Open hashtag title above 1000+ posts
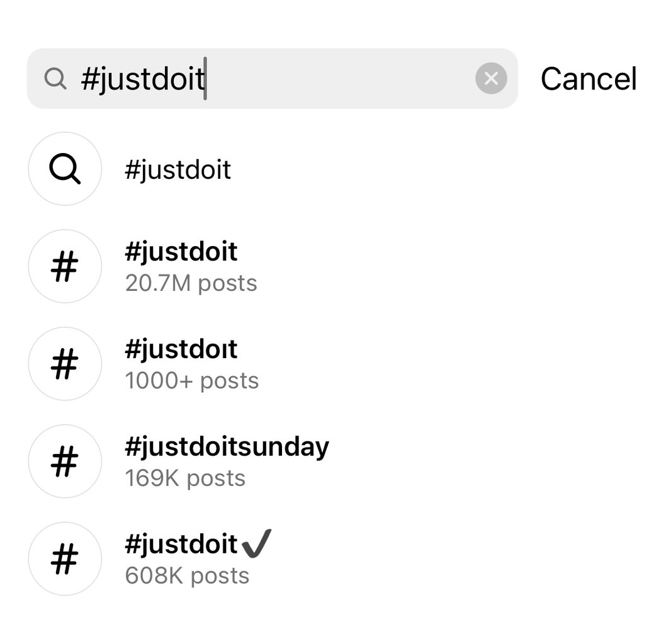Viewport: 661px width, 644px height. pyautogui.click(x=181, y=349)
